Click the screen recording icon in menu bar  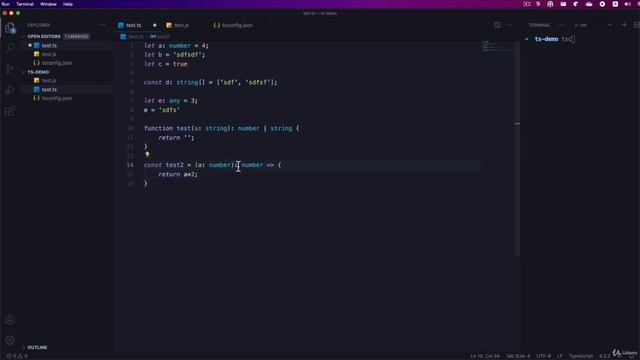[527, 4]
